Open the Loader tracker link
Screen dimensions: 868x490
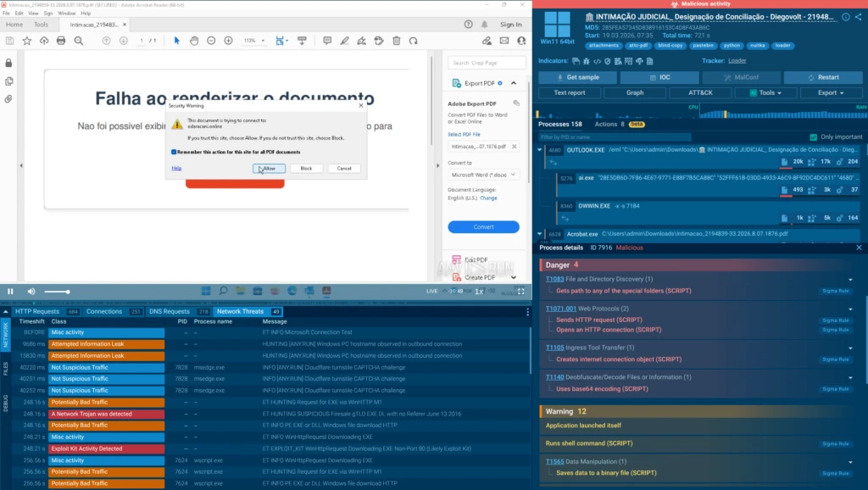tap(737, 61)
